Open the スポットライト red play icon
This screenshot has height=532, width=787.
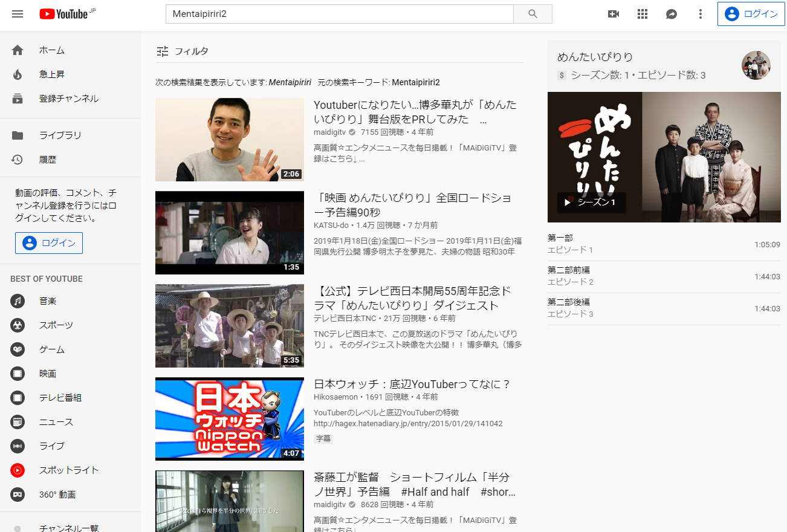18,470
